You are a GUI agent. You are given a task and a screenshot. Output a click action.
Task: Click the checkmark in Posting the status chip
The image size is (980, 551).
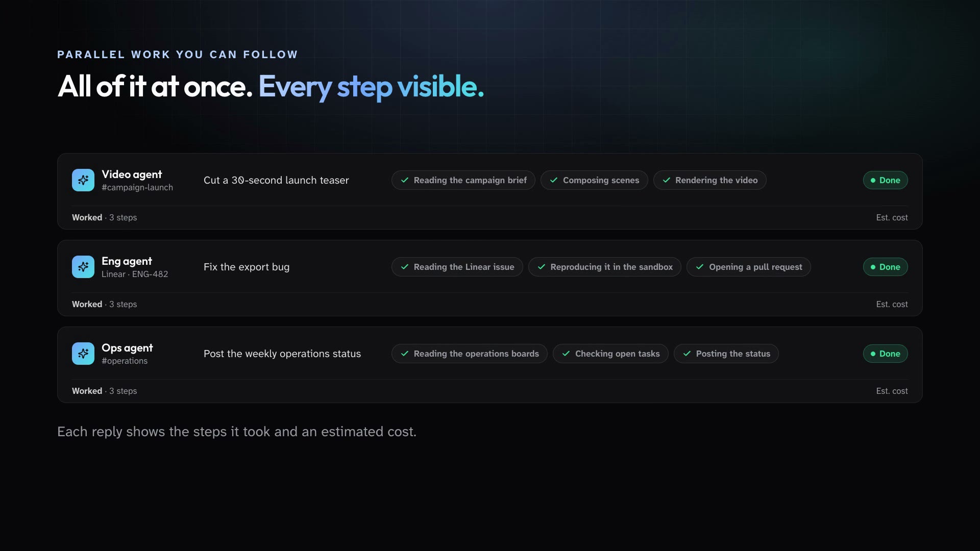coord(687,354)
